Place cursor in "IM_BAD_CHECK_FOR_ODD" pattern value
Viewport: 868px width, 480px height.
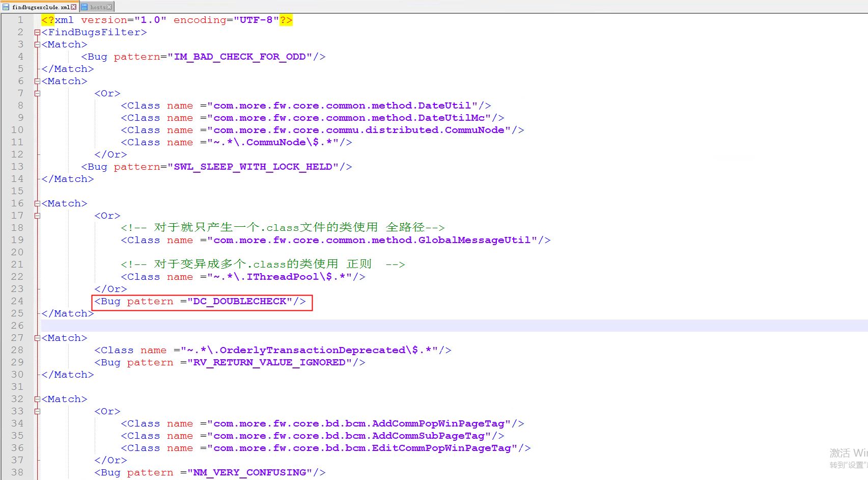click(x=240, y=57)
